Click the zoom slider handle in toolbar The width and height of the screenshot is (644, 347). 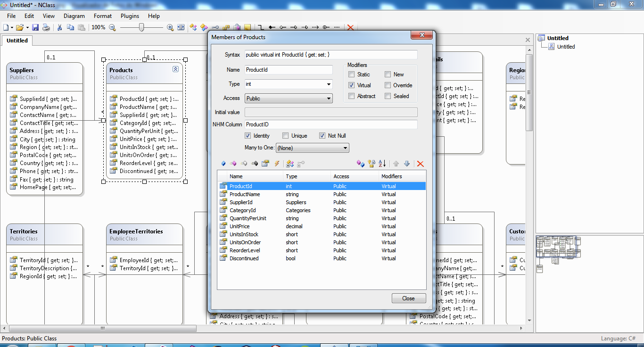coord(141,27)
